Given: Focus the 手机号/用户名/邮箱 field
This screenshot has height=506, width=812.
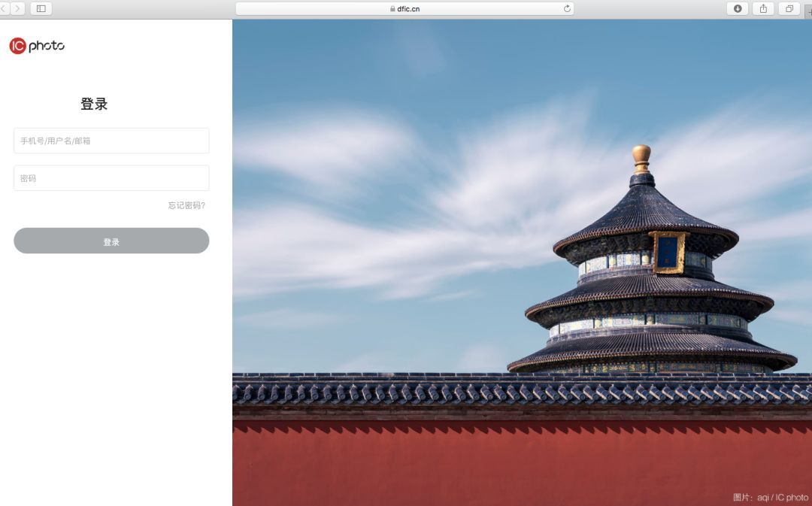Looking at the screenshot, I should (x=111, y=141).
